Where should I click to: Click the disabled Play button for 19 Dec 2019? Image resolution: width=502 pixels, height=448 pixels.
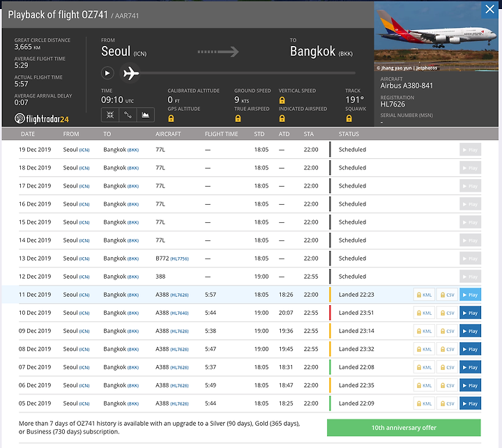tap(471, 149)
